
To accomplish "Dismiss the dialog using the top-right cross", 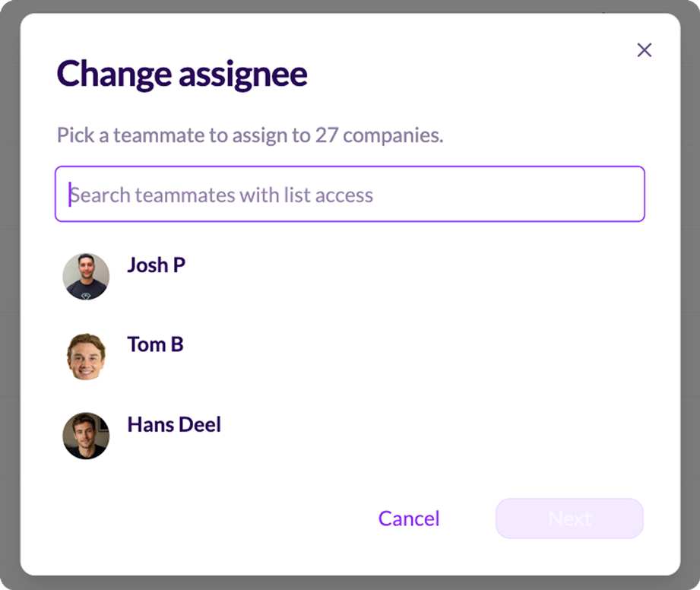I will pos(645,50).
